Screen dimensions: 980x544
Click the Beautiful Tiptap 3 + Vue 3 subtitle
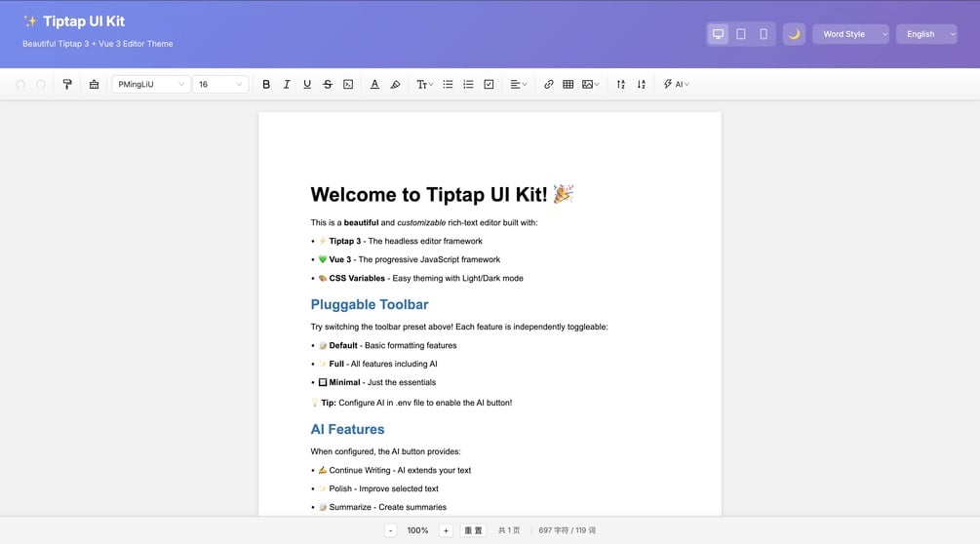tap(98, 44)
